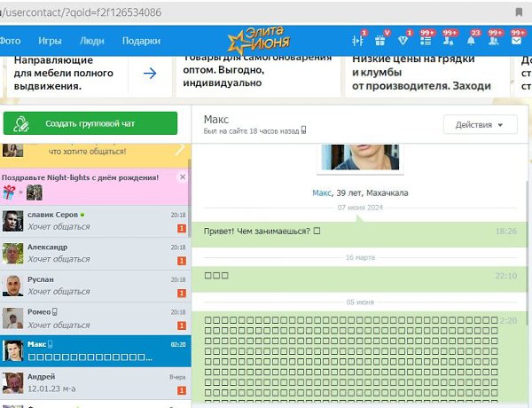Click Макс's profile photo thumbnail

tap(359, 158)
